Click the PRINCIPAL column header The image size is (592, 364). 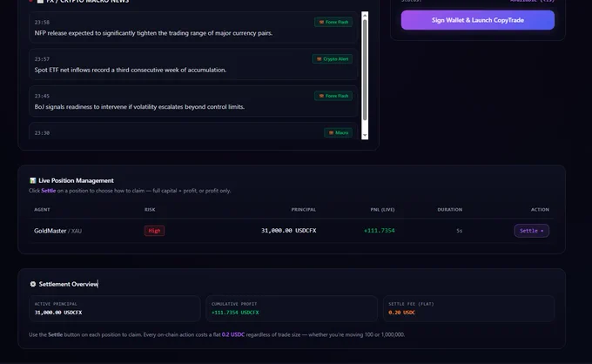pyautogui.click(x=304, y=210)
